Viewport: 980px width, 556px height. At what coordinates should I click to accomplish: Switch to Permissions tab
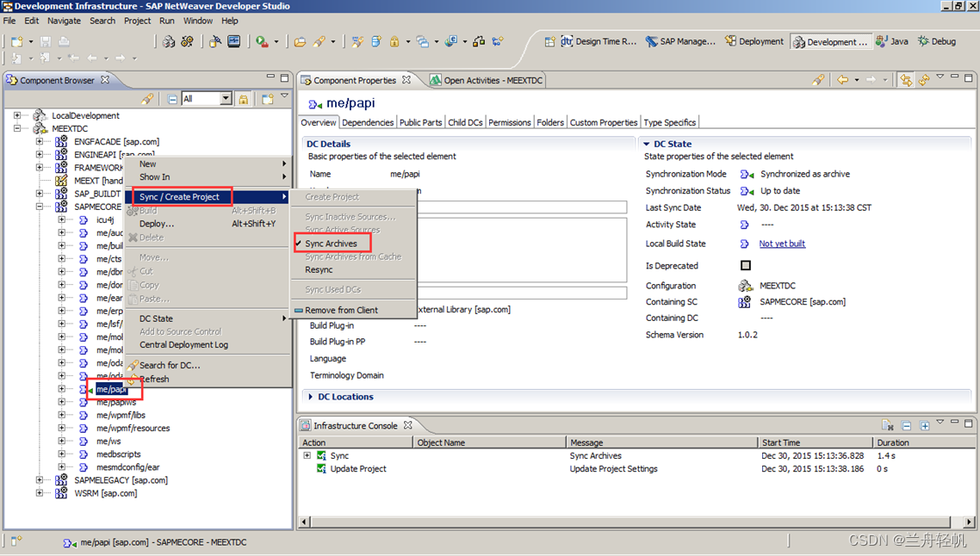(x=509, y=122)
